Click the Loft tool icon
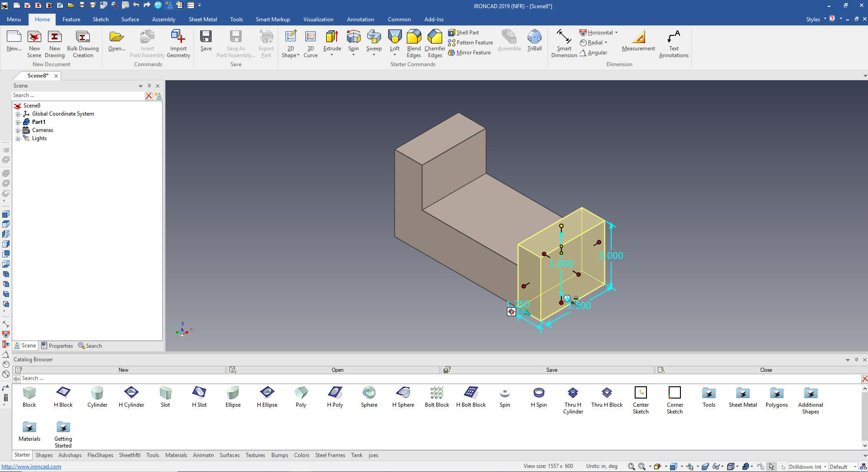Viewport: 868px width, 472px height. pos(395,37)
